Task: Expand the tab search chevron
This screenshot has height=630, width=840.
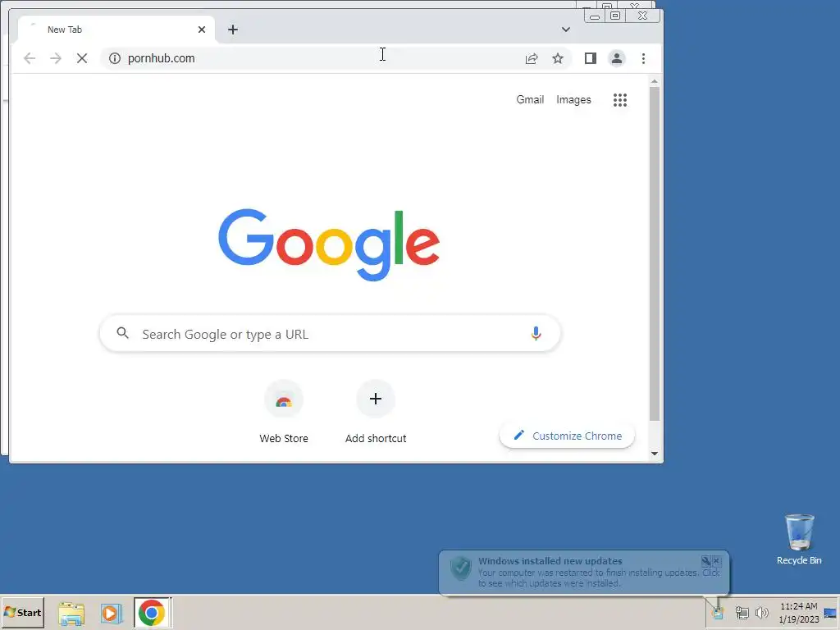Action: pos(566,30)
